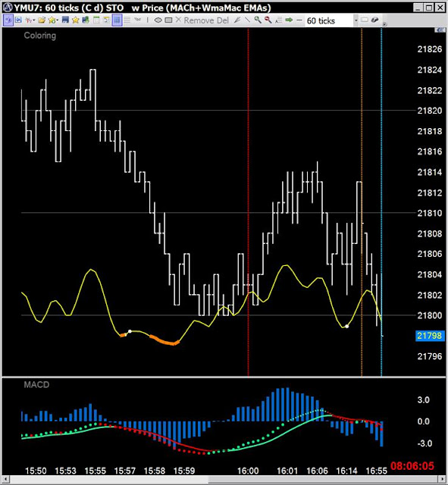Click horizontal scrollbar left arrow
Viewport: 448px width, 485px height.
point(6,480)
